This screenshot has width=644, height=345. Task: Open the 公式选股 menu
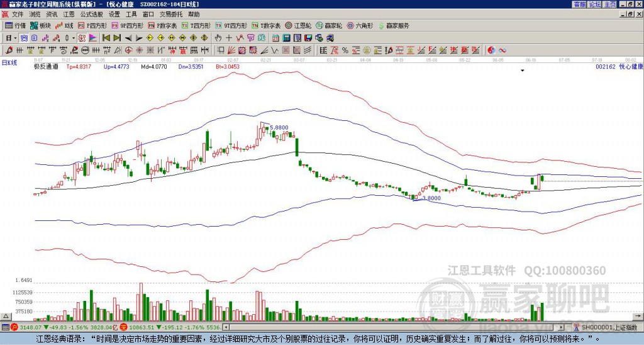pos(91,14)
